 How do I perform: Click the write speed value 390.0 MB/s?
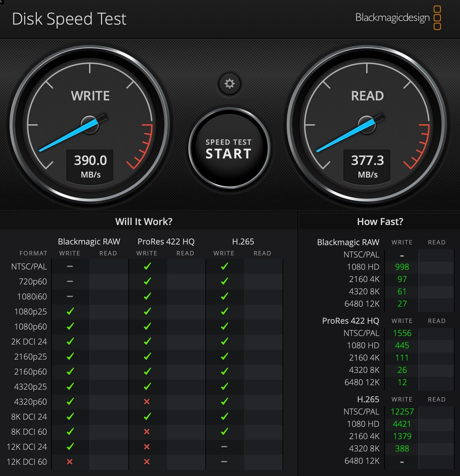[x=90, y=167]
